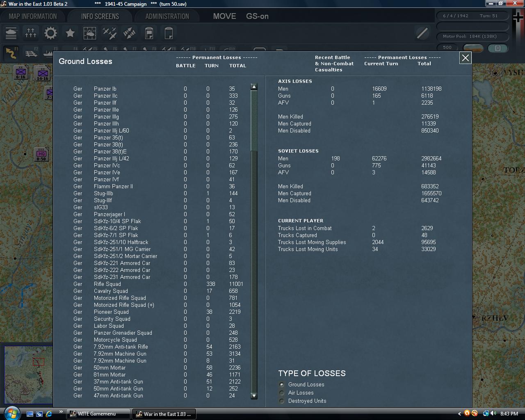The width and height of the screenshot is (525, 420).
Task: Click the taskbar clock showing 8:43 PM
Action: 509,414
